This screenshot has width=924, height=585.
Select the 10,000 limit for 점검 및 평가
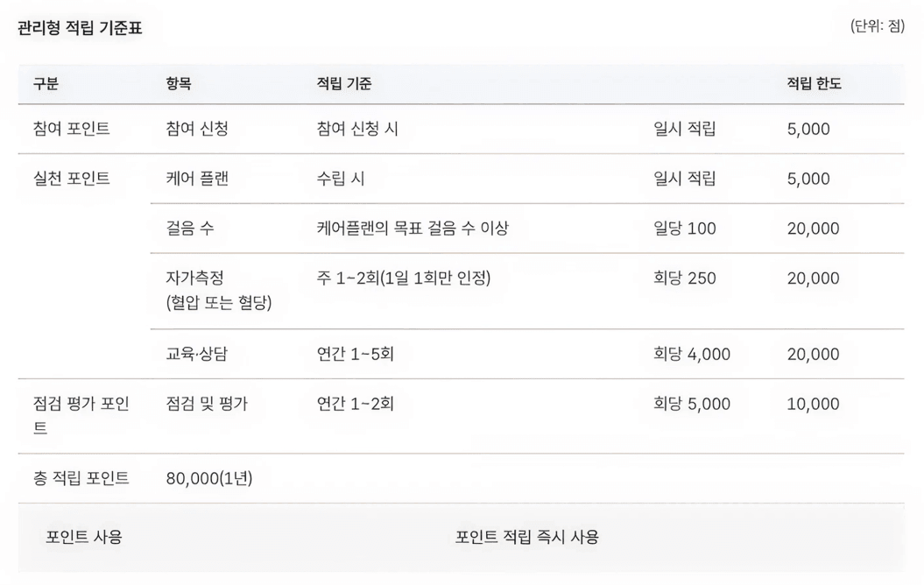coord(813,404)
